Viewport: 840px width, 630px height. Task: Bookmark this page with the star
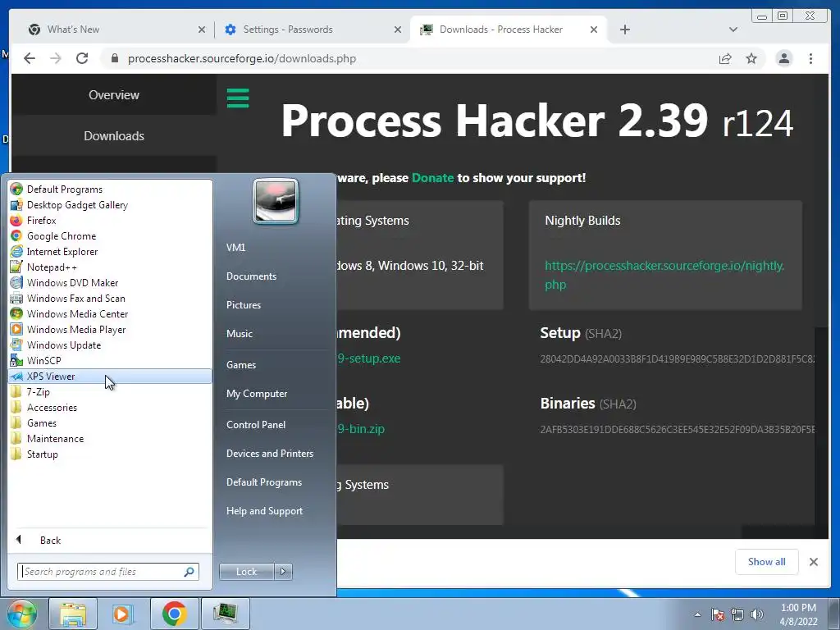pyautogui.click(x=751, y=58)
